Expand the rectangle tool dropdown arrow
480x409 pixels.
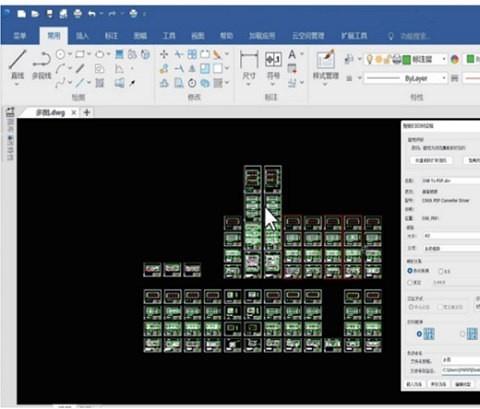(89, 54)
